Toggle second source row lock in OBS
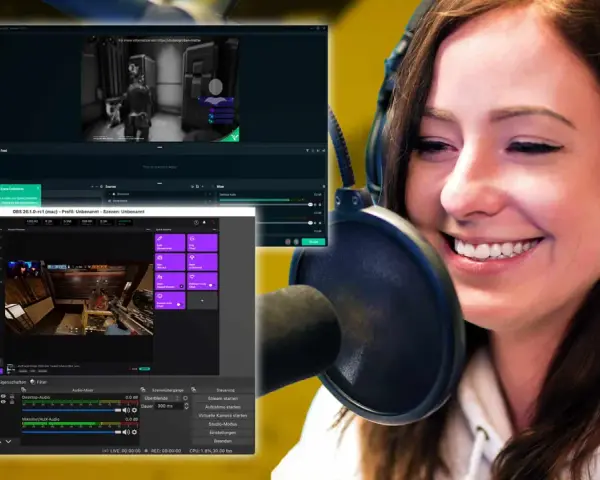Image resolution: width=600 pixels, height=480 pixels. (x=12, y=402)
